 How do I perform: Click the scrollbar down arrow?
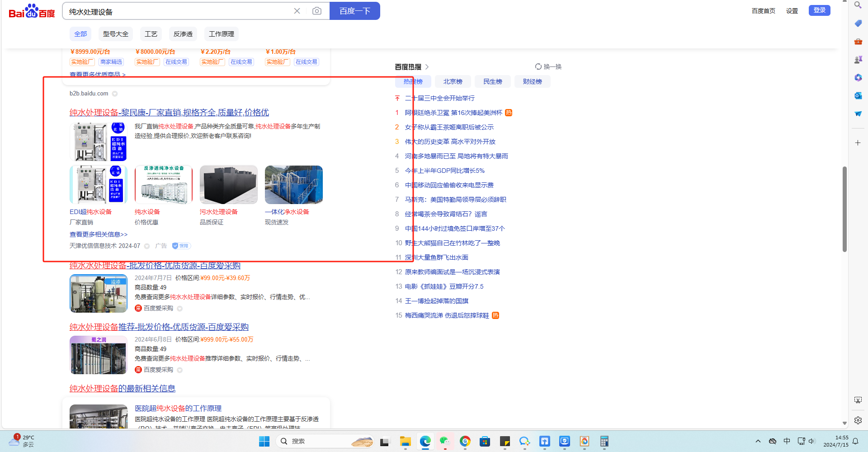[x=844, y=423]
